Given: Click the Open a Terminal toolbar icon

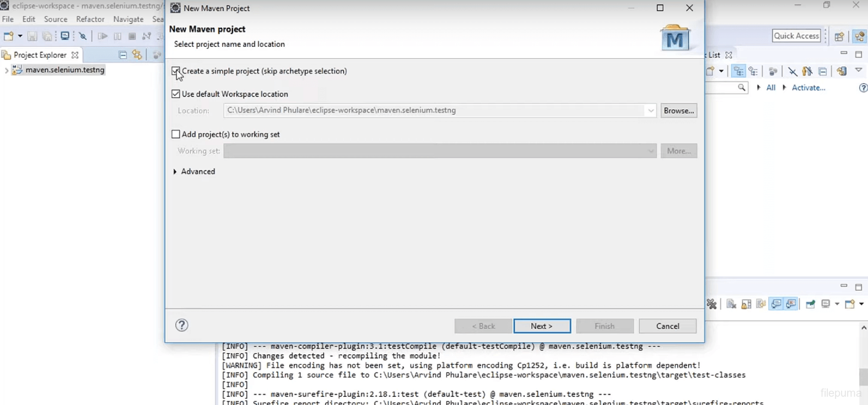Looking at the screenshot, I should click(x=65, y=36).
